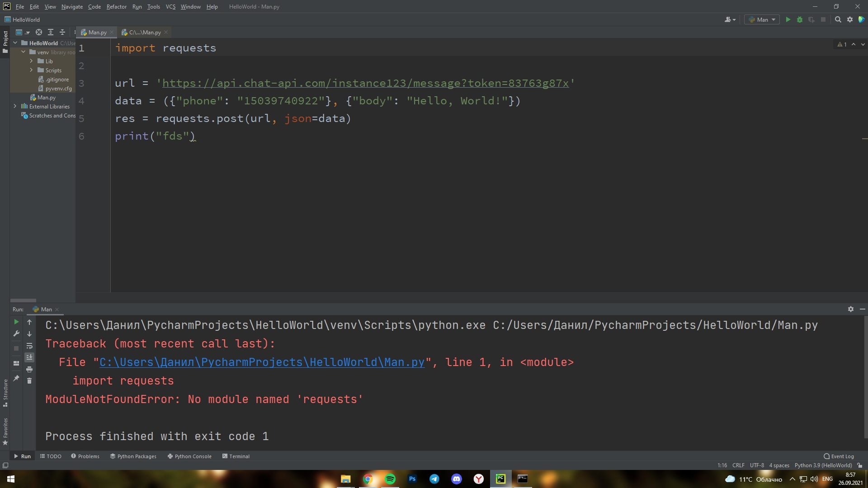Select Man.py in the project tree

pos(46,97)
